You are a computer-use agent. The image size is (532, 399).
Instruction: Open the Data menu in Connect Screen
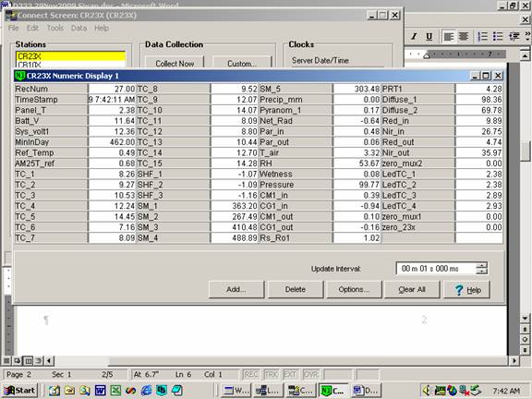coord(79,28)
